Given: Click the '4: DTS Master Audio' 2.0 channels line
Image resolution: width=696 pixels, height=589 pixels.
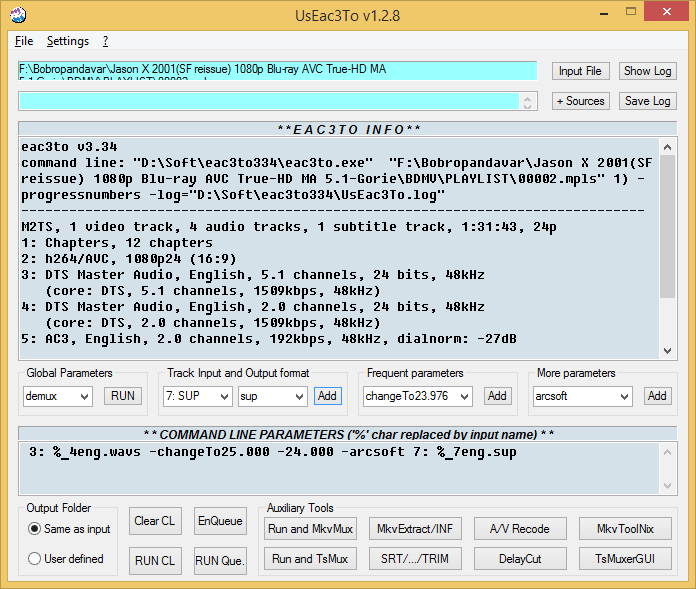Looking at the screenshot, I should click(253, 307).
